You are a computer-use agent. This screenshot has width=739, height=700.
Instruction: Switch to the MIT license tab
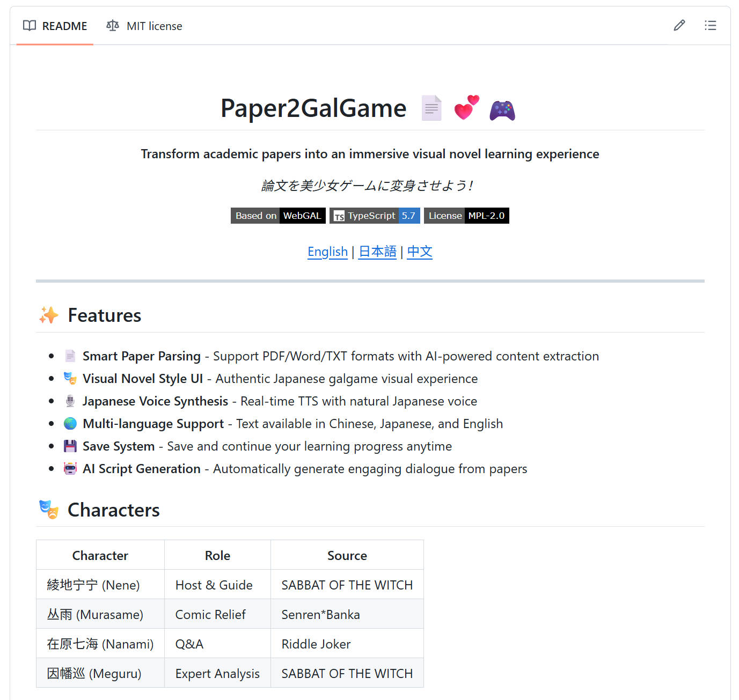tap(153, 26)
